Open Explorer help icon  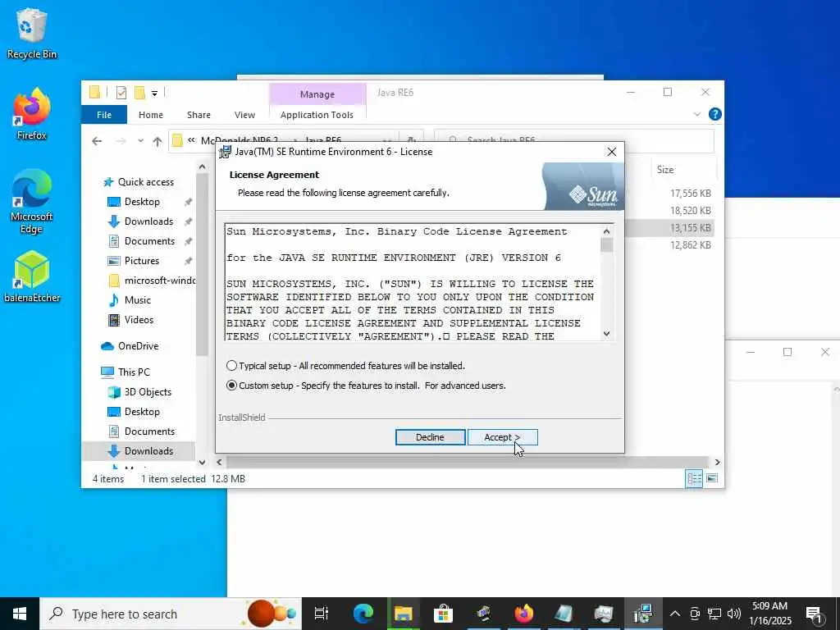pyautogui.click(x=714, y=114)
